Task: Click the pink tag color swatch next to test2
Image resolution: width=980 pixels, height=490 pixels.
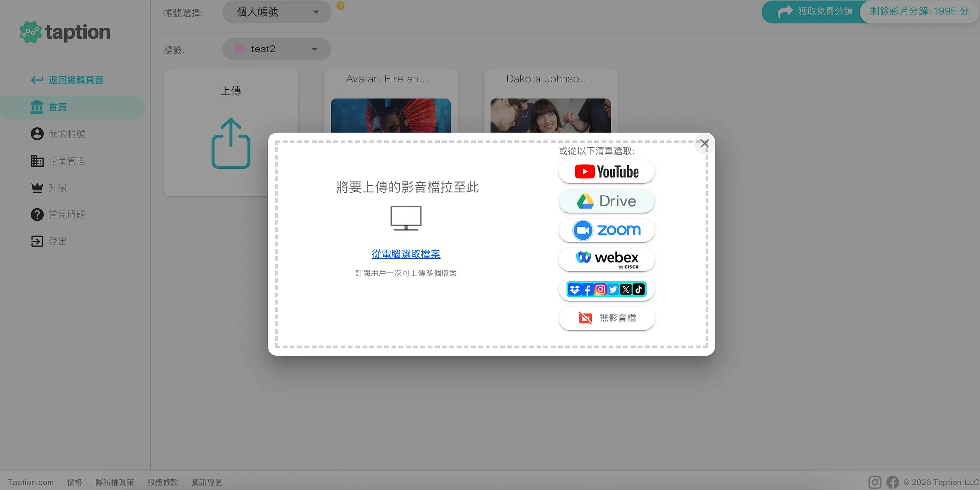Action: (240, 49)
